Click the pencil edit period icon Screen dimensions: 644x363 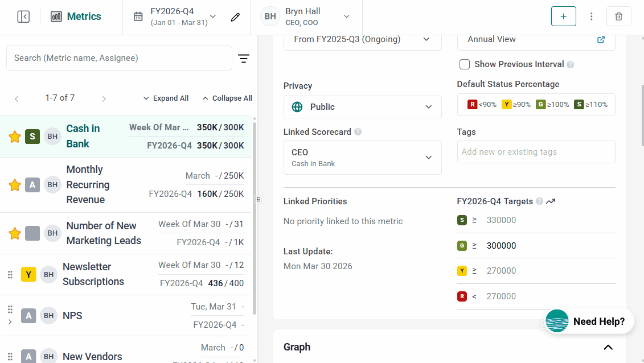[x=235, y=16]
